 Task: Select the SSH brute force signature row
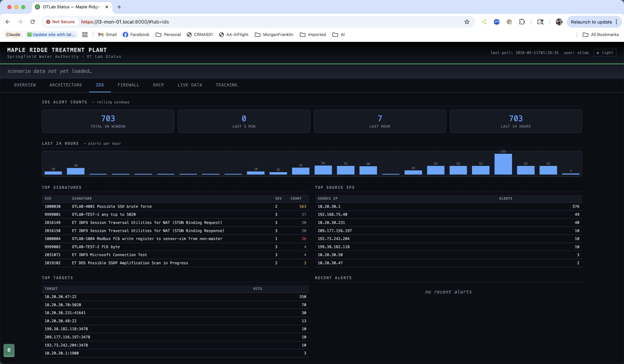pyautogui.click(x=175, y=206)
